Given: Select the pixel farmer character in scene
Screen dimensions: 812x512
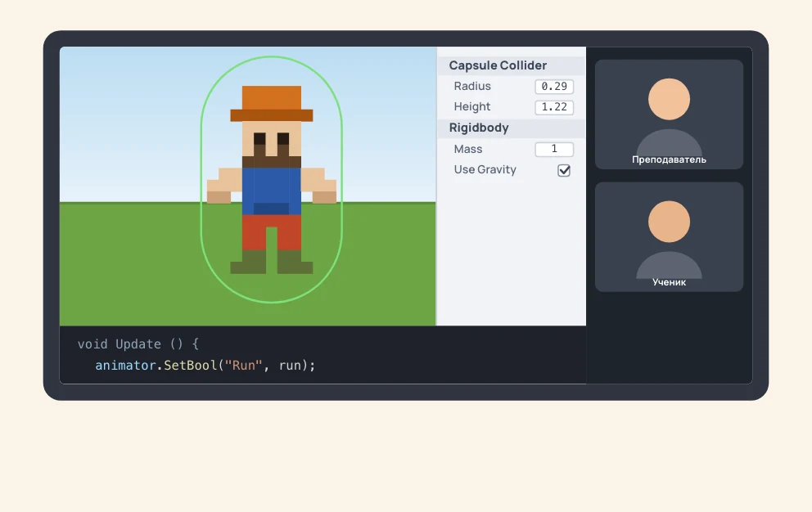Looking at the screenshot, I should [x=272, y=180].
